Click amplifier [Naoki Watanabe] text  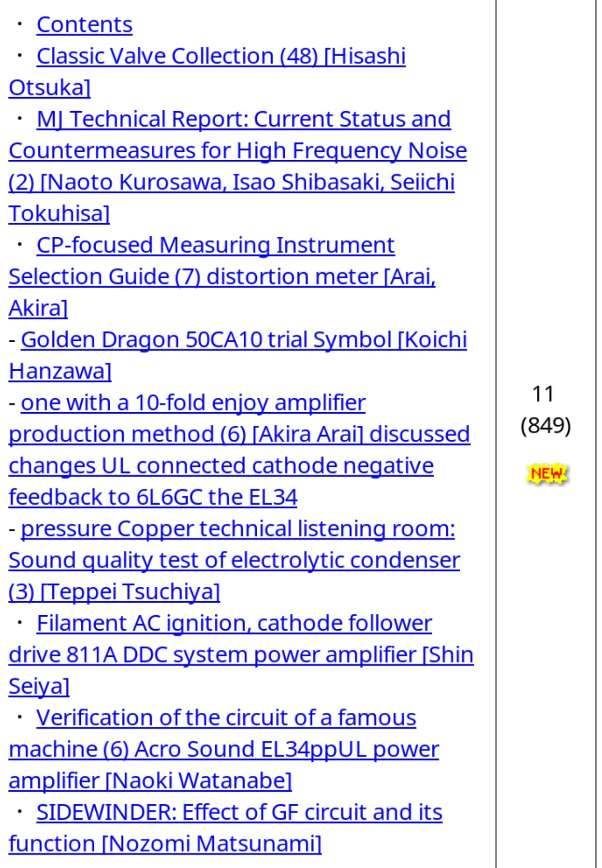[150, 781]
